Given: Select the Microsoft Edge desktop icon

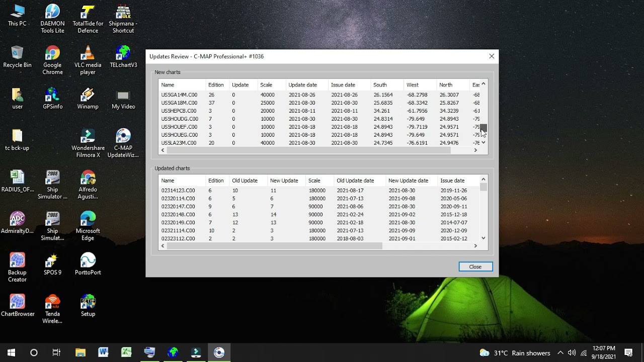Looking at the screenshot, I should point(88,226).
